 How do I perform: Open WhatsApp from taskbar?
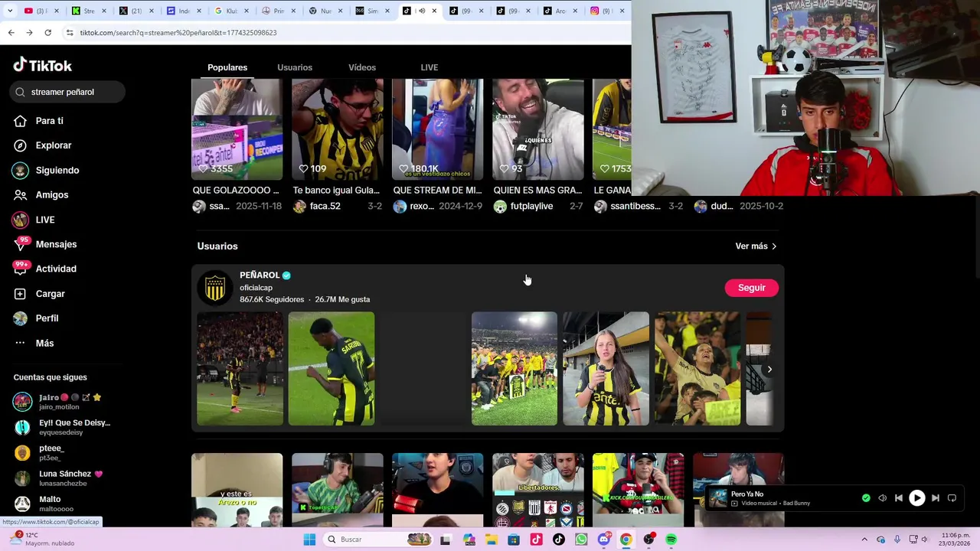click(581, 540)
